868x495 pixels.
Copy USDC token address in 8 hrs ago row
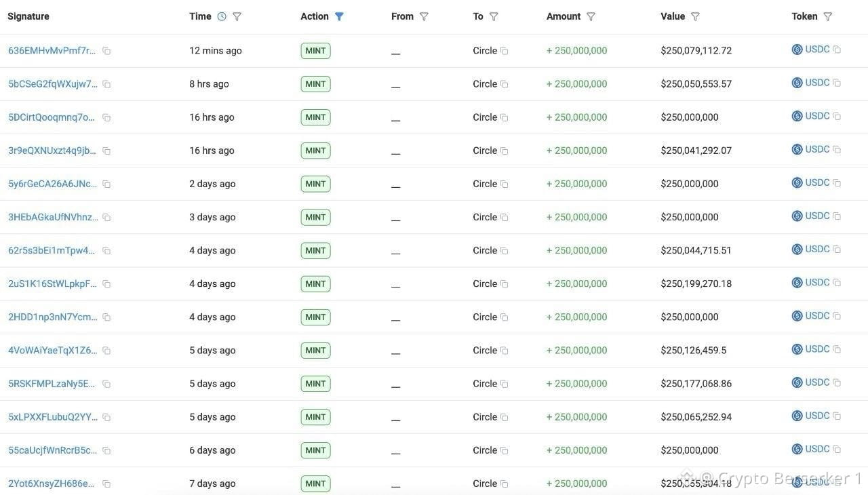(837, 83)
